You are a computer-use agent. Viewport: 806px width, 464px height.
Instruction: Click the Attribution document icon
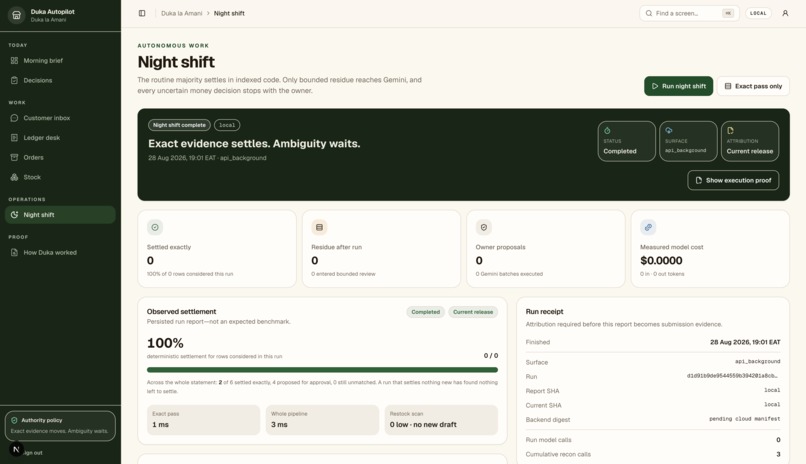(x=730, y=131)
